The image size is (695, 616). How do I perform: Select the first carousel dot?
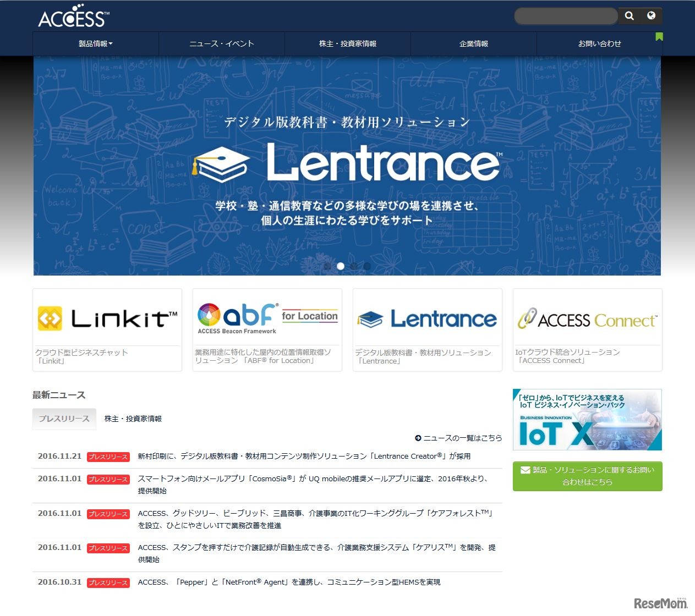pos(327,266)
